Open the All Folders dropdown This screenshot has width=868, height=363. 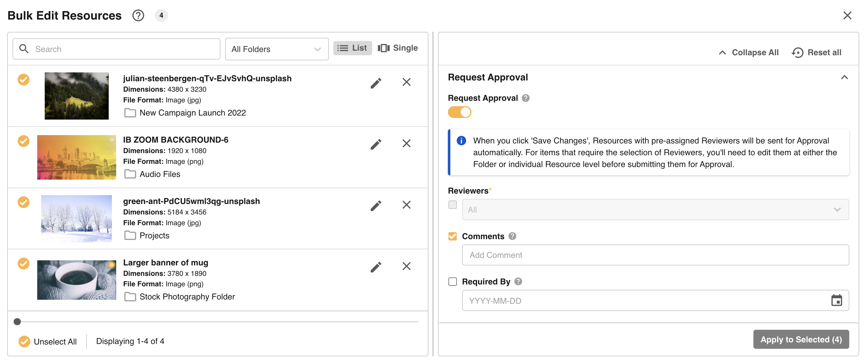(276, 49)
